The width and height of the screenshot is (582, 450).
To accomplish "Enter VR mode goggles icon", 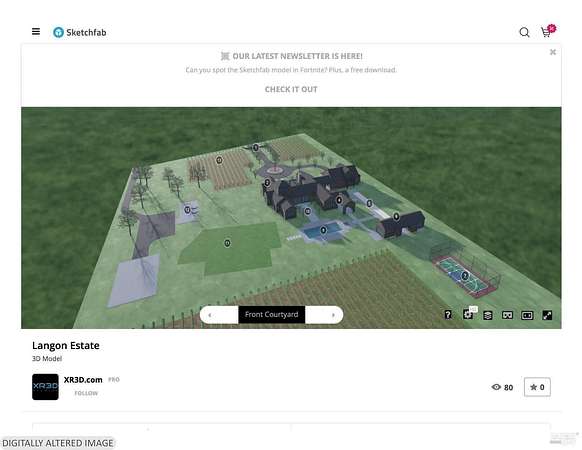I will pos(507,315).
